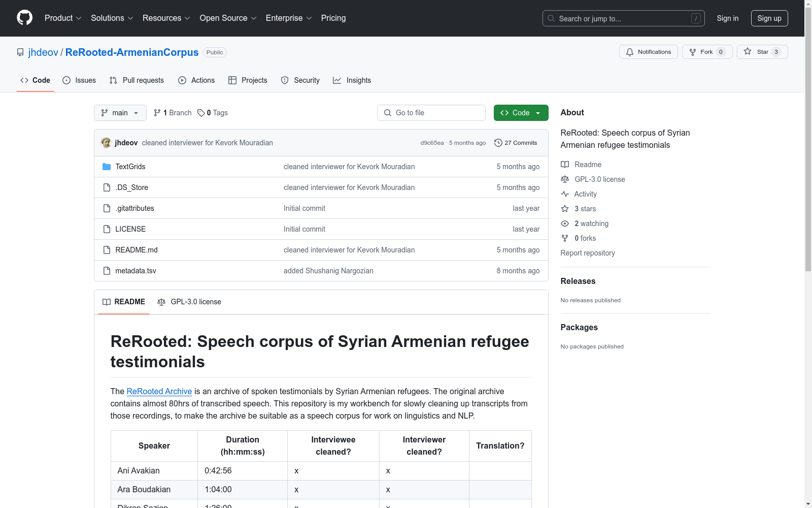The image size is (812, 508).
Task: Click the Go to file input
Action: 431,113
